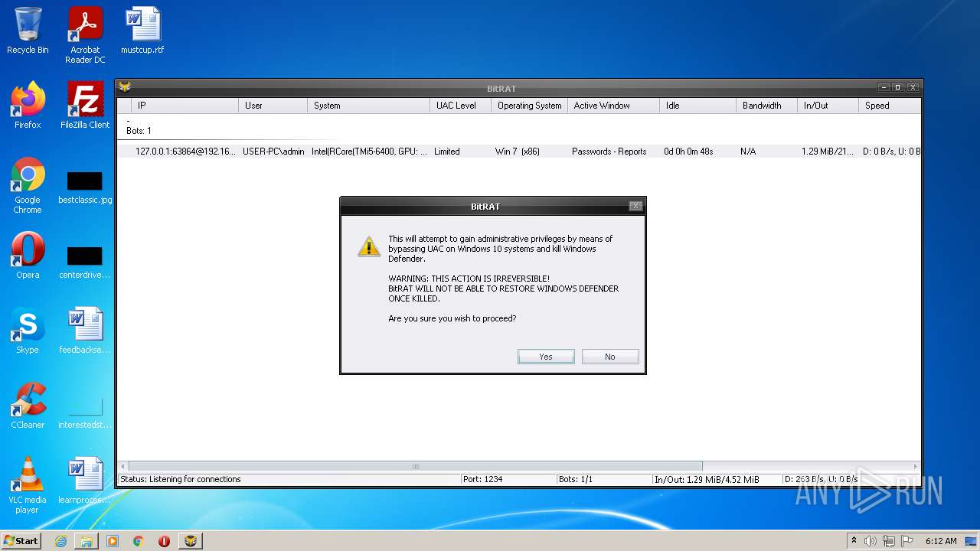Sort by In/Out column header
This screenshot has width=980, height=551.
(828, 106)
